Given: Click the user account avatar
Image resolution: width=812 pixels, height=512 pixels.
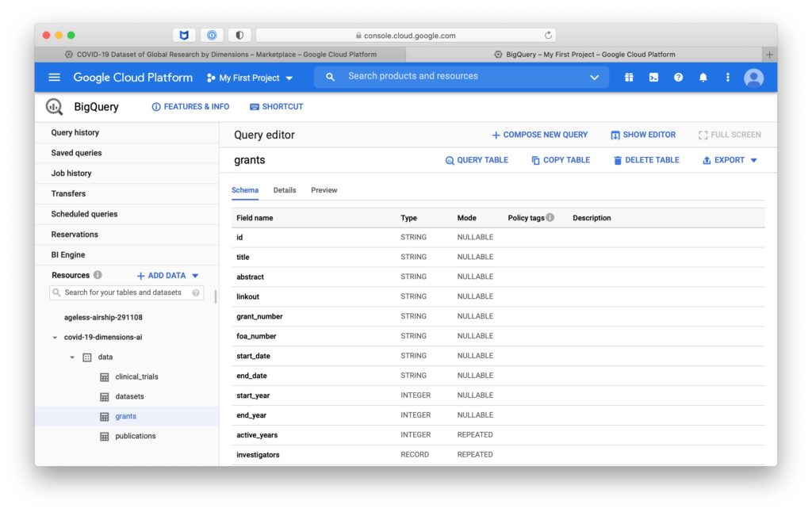Looking at the screenshot, I should pyautogui.click(x=753, y=78).
